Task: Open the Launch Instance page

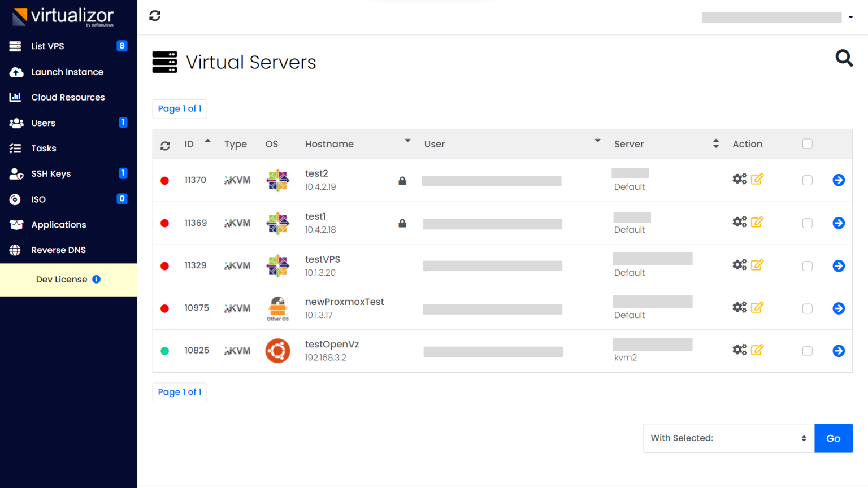Action: (x=67, y=72)
